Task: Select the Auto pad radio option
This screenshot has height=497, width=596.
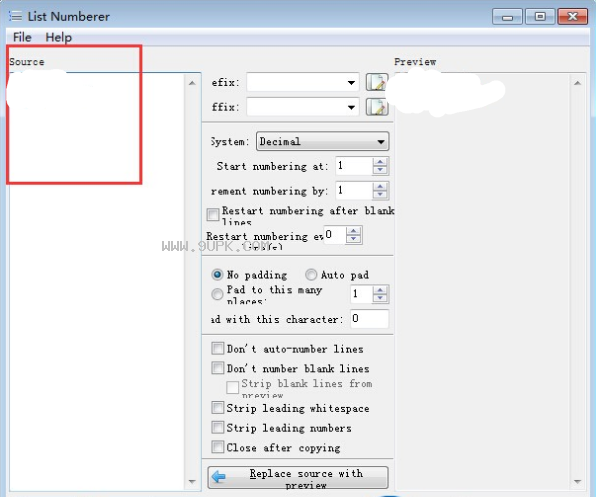Action: [311, 274]
